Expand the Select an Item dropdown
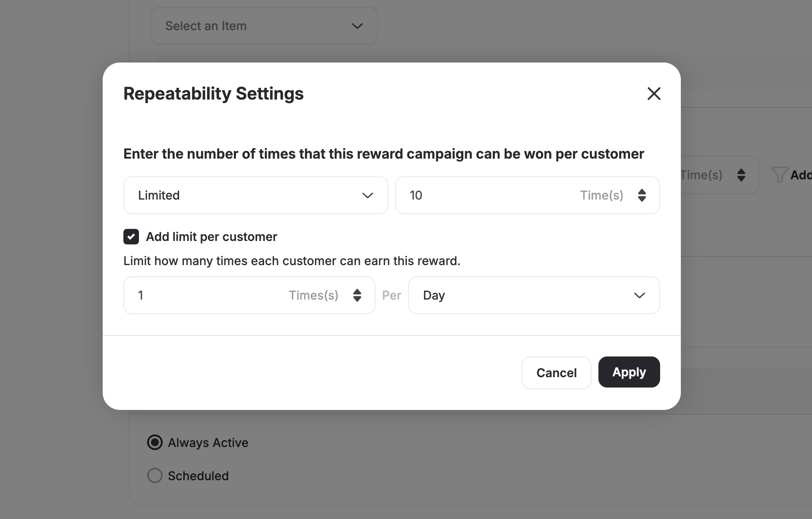 point(264,26)
